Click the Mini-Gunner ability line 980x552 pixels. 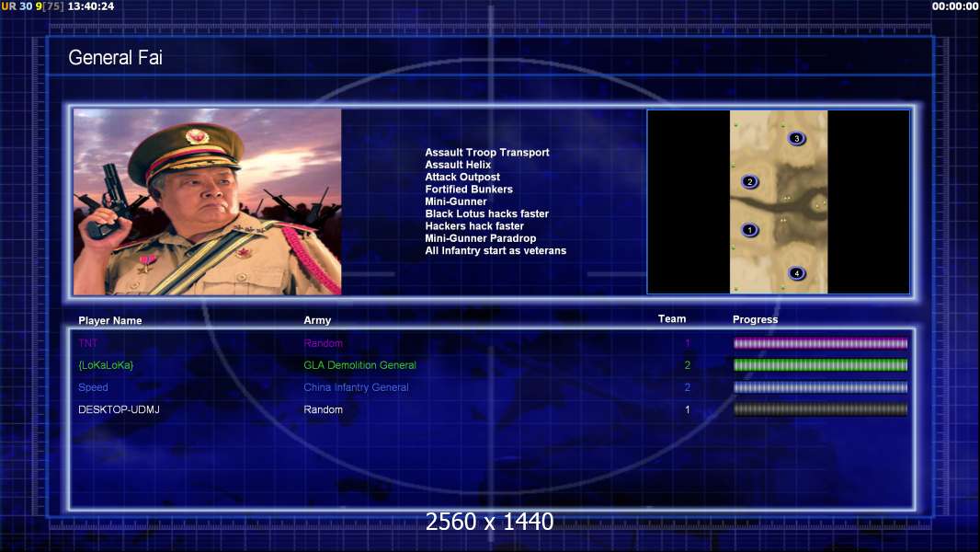(456, 201)
